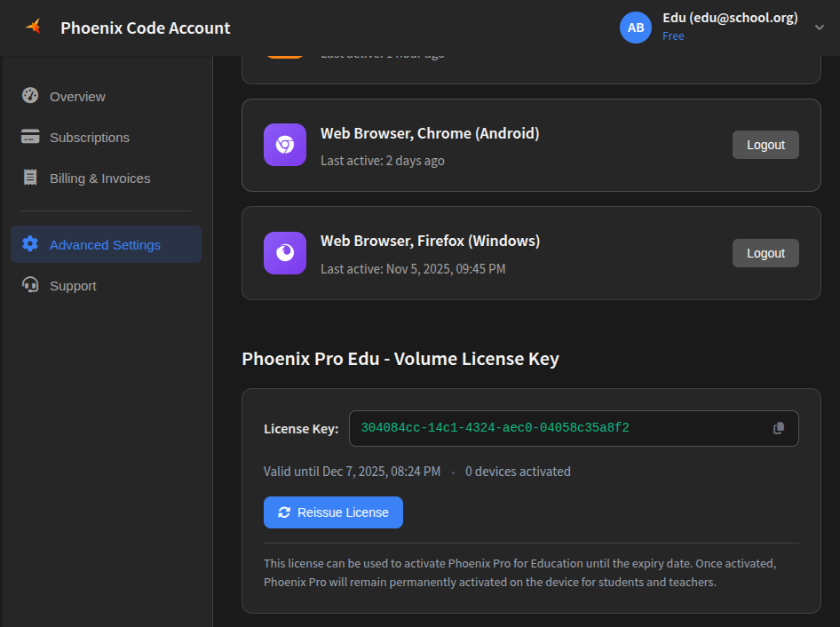Click the Support headset icon

(x=30, y=285)
